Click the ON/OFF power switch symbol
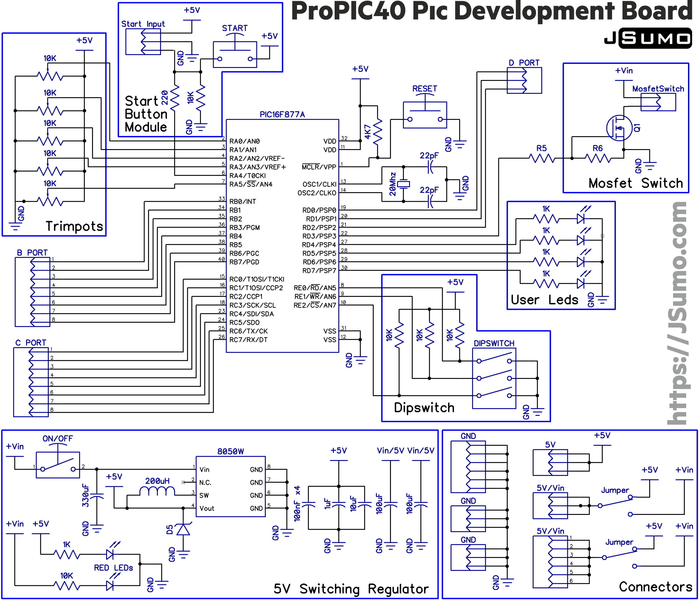The image size is (700, 601). click(x=58, y=465)
